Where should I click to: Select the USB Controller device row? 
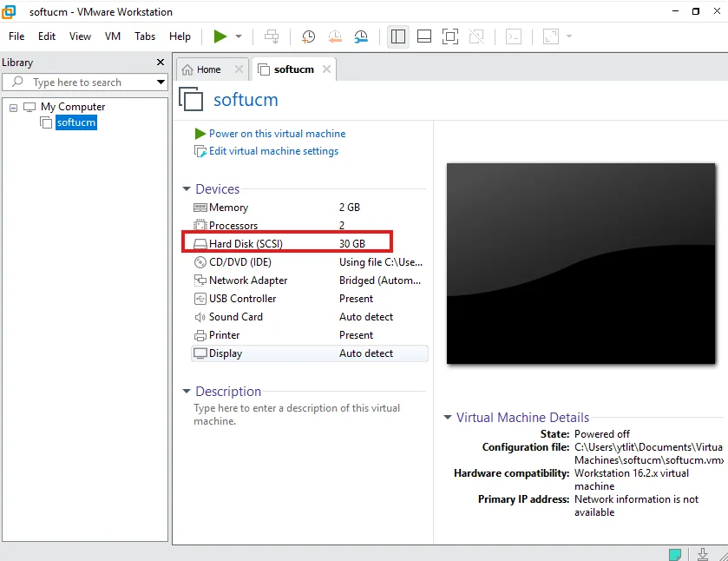click(x=309, y=299)
